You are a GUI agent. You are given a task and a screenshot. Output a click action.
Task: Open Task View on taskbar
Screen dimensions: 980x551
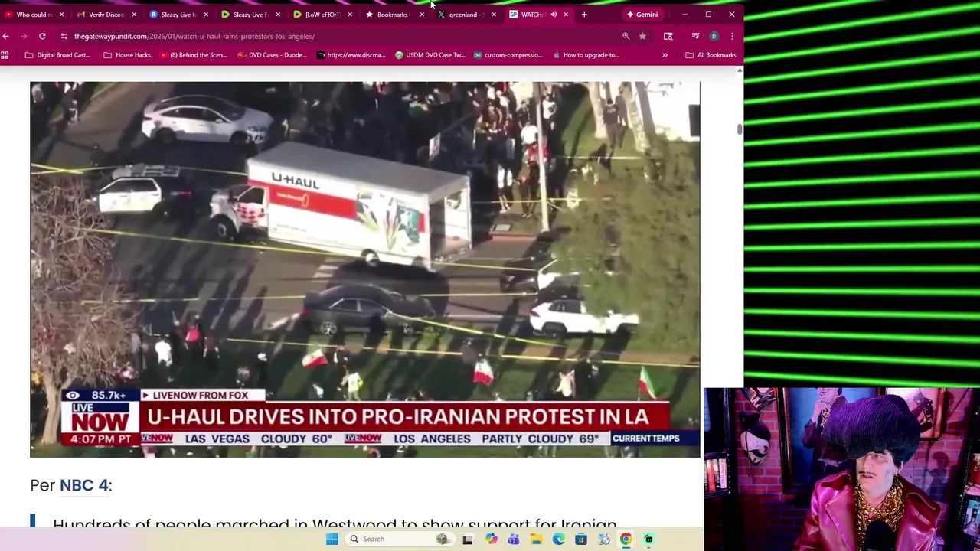[x=468, y=539]
